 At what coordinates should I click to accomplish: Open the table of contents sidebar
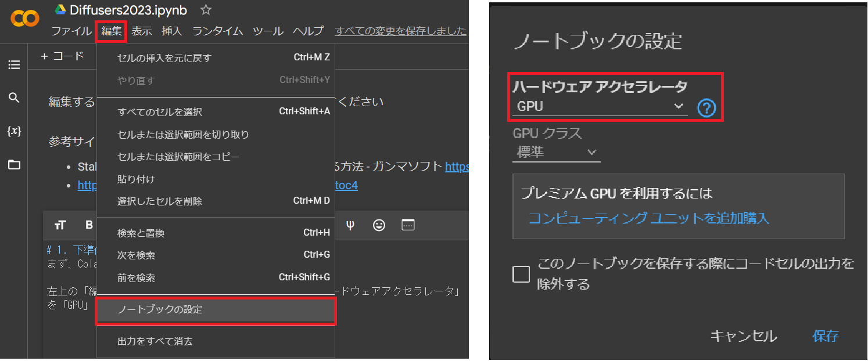coord(14,64)
